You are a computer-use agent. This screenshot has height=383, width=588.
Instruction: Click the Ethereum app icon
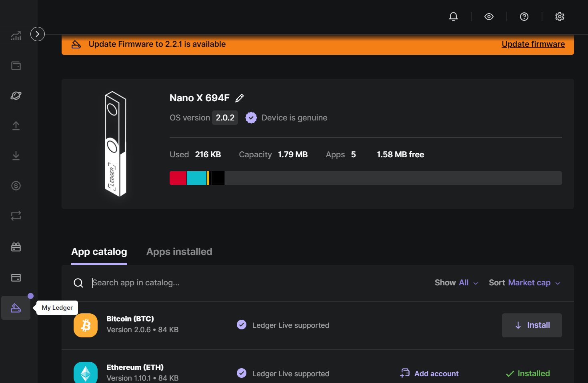pyautogui.click(x=86, y=373)
